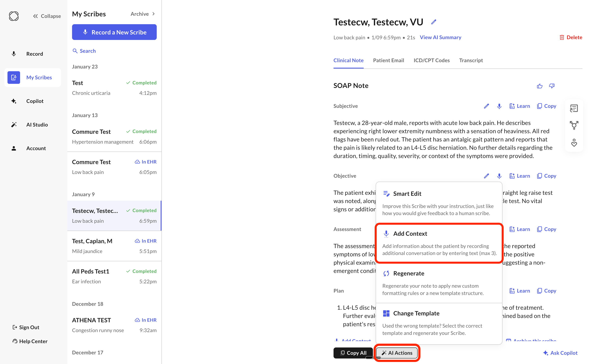Click the Record a New Scribe button
Viewport: 595px width, 364px height.
point(114,32)
